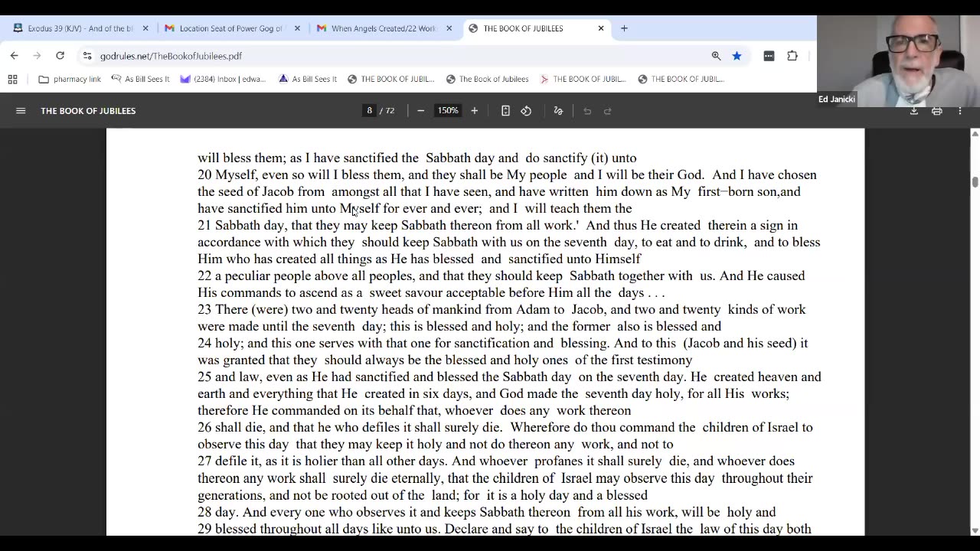
Task: Select the PDF draw annotation tool
Action: pos(558,111)
